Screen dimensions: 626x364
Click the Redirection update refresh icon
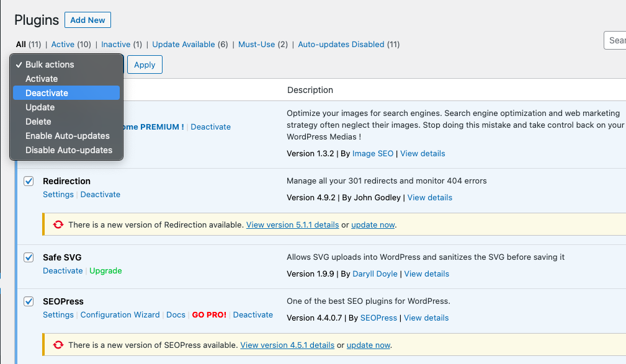point(58,224)
